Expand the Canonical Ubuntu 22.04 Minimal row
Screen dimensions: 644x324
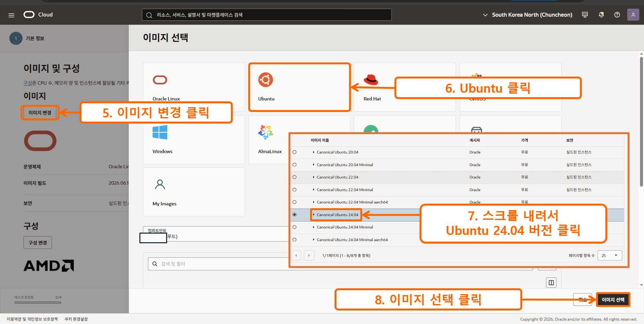(314, 190)
